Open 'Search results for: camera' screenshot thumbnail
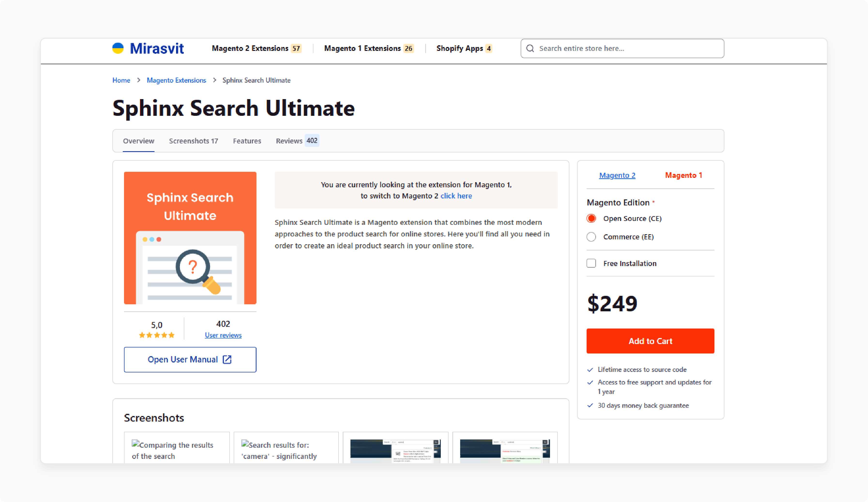868x502 pixels. pos(286,448)
